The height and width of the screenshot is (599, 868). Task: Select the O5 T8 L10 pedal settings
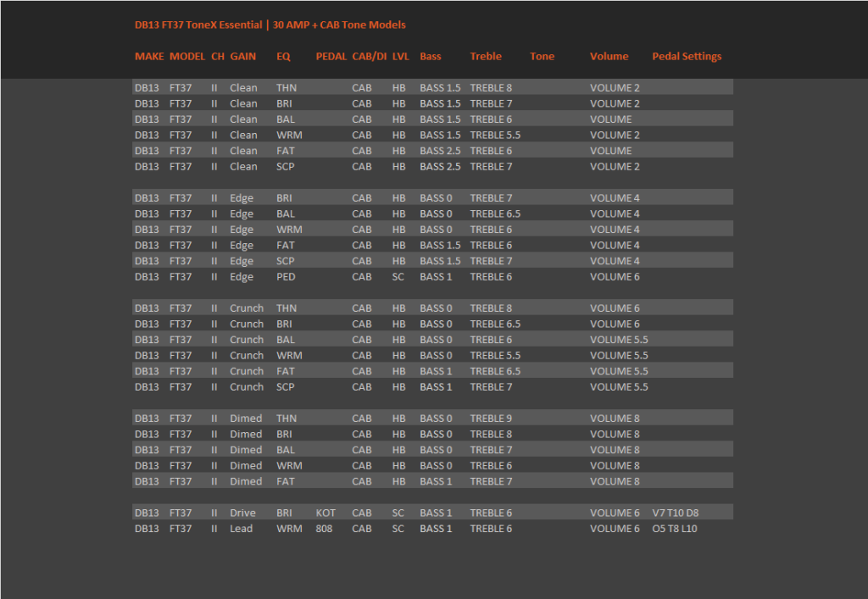point(674,529)
